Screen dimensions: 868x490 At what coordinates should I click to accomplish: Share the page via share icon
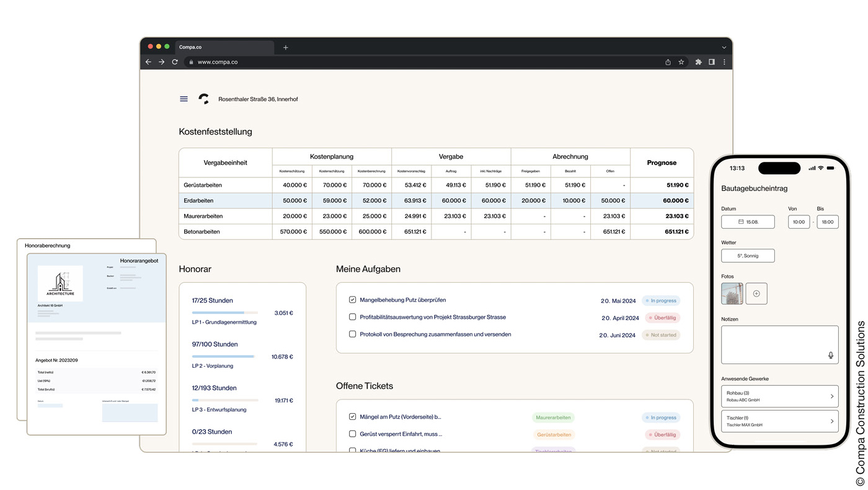point(668,62)
